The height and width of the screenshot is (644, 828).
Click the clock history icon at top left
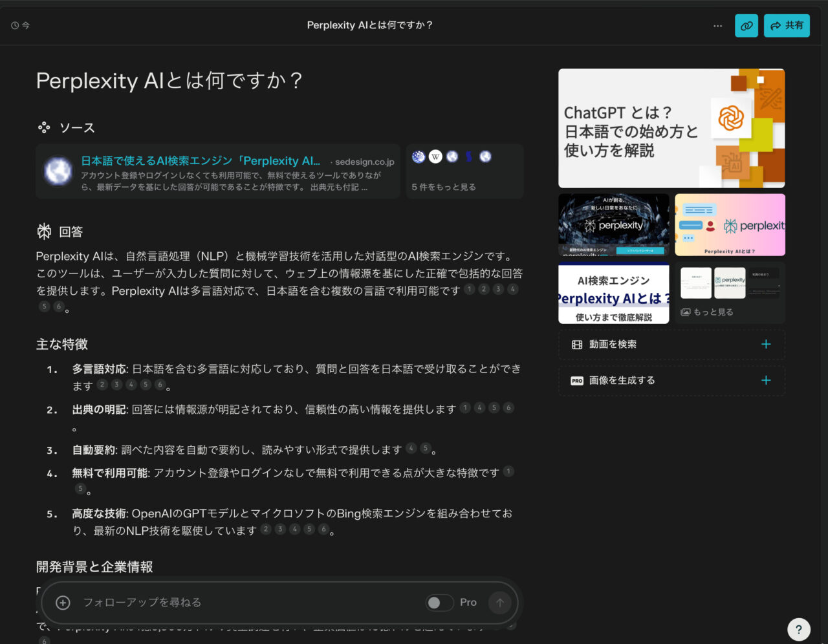[x=14, y=25]
